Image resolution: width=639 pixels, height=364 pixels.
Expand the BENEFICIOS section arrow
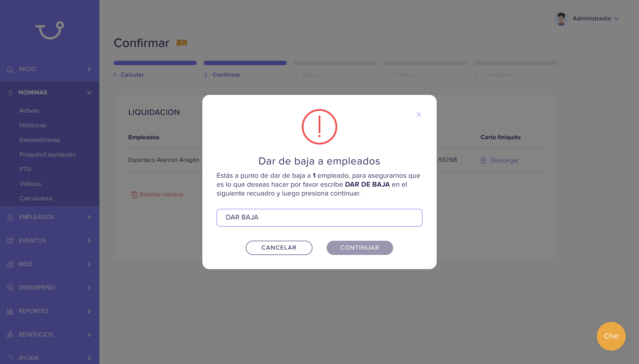89,335
